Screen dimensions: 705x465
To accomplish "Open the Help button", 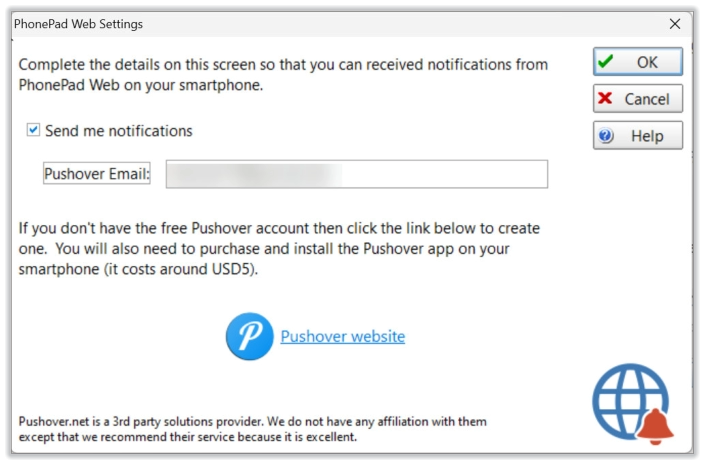I will (x=638, y=135).
